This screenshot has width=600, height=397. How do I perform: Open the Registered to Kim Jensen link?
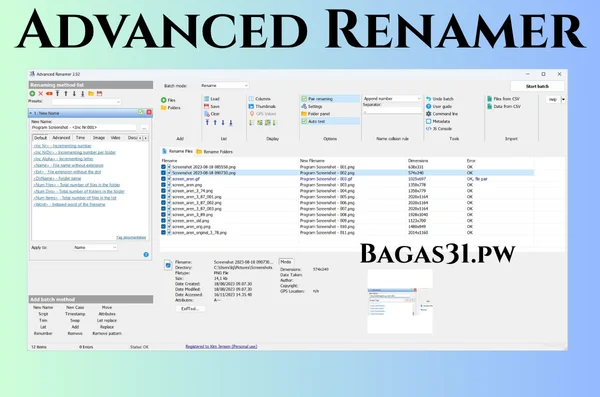[x=221, y=346]
